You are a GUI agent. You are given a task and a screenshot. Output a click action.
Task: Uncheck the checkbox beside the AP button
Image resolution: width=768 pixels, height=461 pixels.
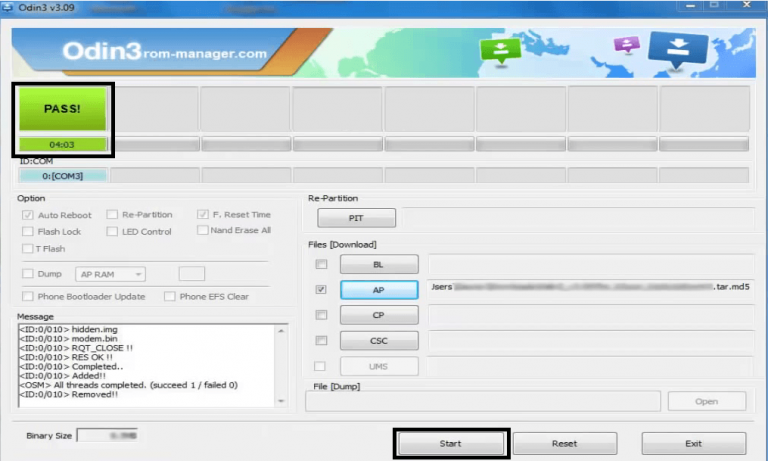click(x=321, y=290)
